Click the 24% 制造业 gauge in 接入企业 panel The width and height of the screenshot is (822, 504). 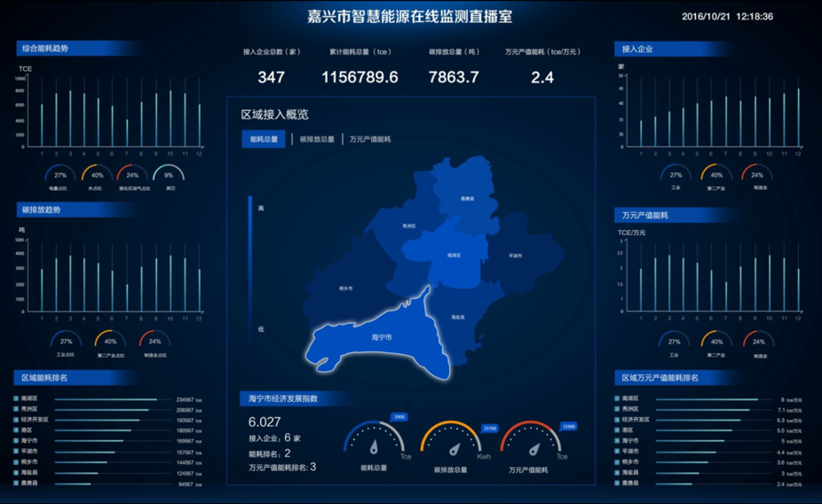pos(757,176)
